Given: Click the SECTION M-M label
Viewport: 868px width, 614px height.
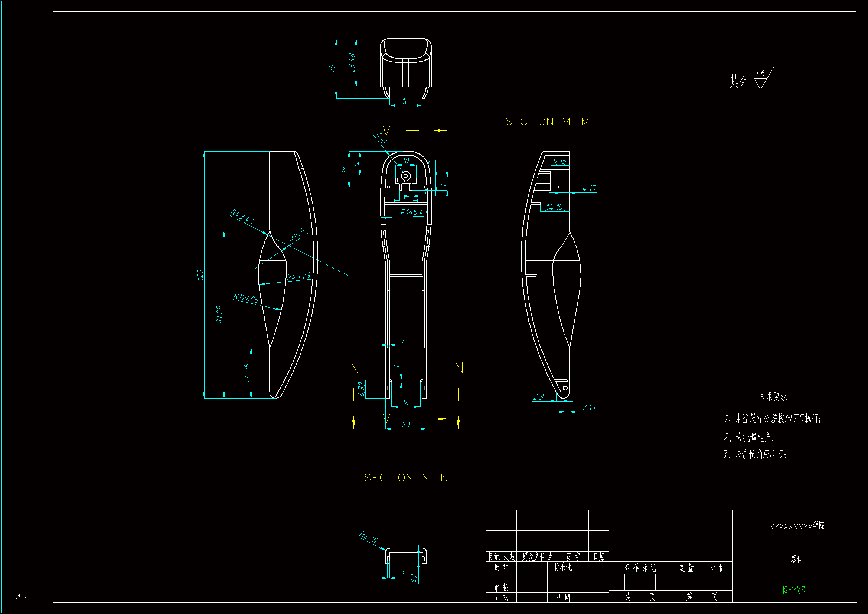Looking at the screenshot, I should click(x=547, y=122).
